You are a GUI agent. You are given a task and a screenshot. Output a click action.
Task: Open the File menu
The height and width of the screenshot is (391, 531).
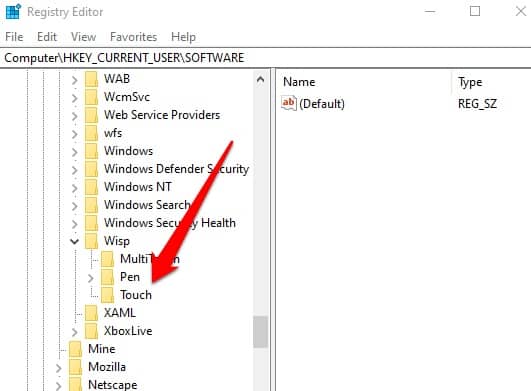point(14,37)
